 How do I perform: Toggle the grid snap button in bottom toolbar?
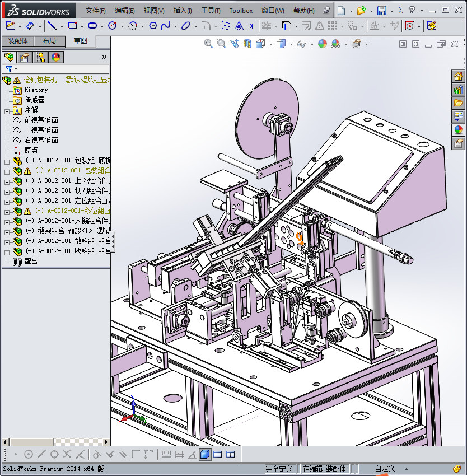179,454
